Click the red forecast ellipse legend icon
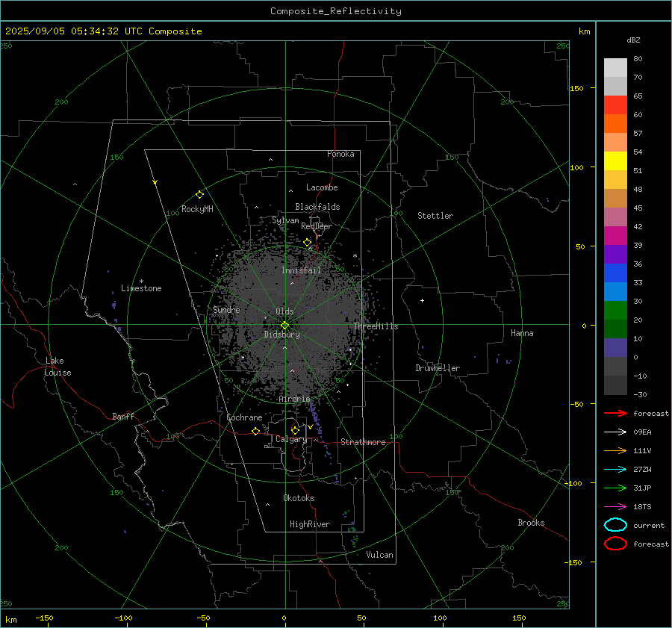The height and width of the screenshot is (628, 672). tap(615, 544)
